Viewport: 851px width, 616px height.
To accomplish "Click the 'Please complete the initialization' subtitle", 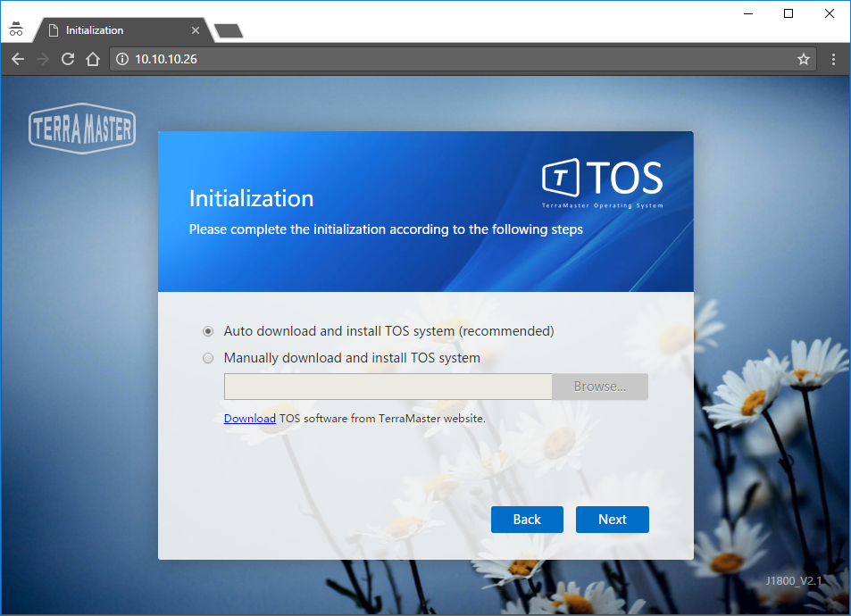I will (x=386, y=229).
